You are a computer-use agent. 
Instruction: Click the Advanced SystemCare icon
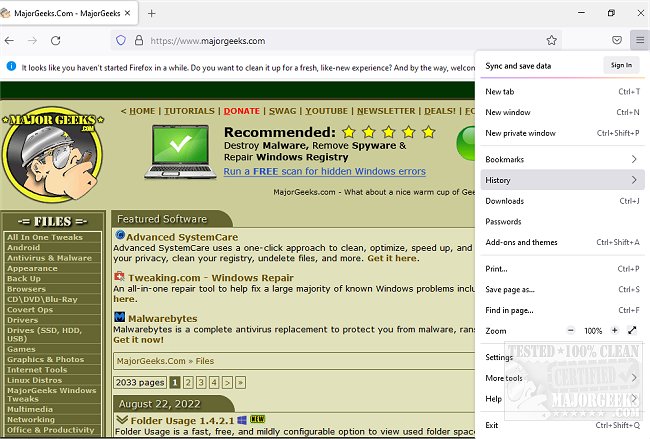click(120, 235)
